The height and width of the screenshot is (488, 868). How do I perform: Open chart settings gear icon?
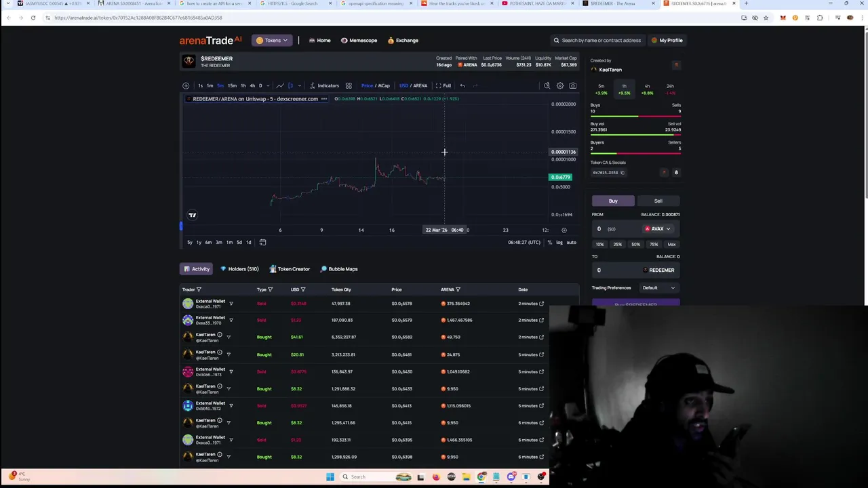click(560, 85)
